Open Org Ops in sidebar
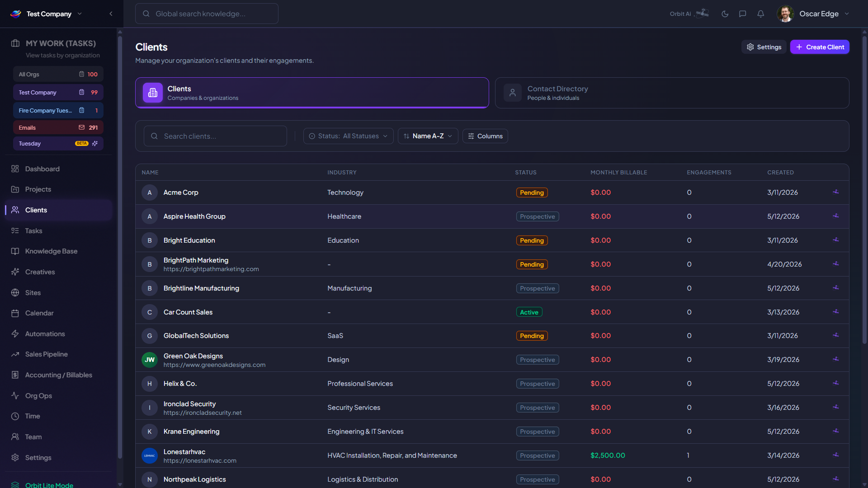 click(x=58, y=395)
